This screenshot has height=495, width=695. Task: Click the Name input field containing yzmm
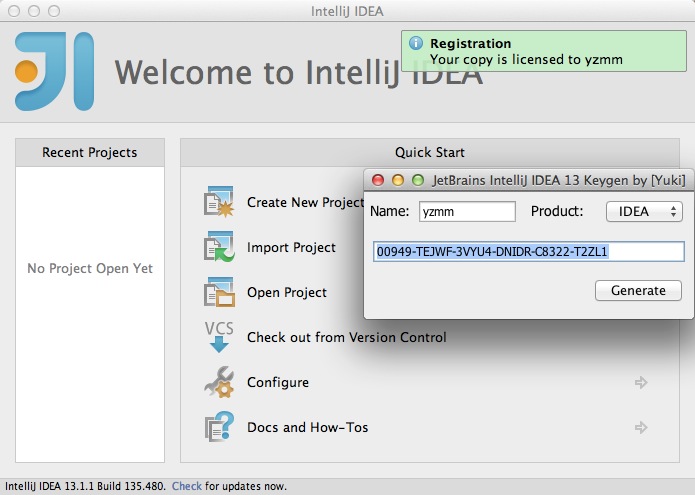pyautogui.click(x=467, y=211)
